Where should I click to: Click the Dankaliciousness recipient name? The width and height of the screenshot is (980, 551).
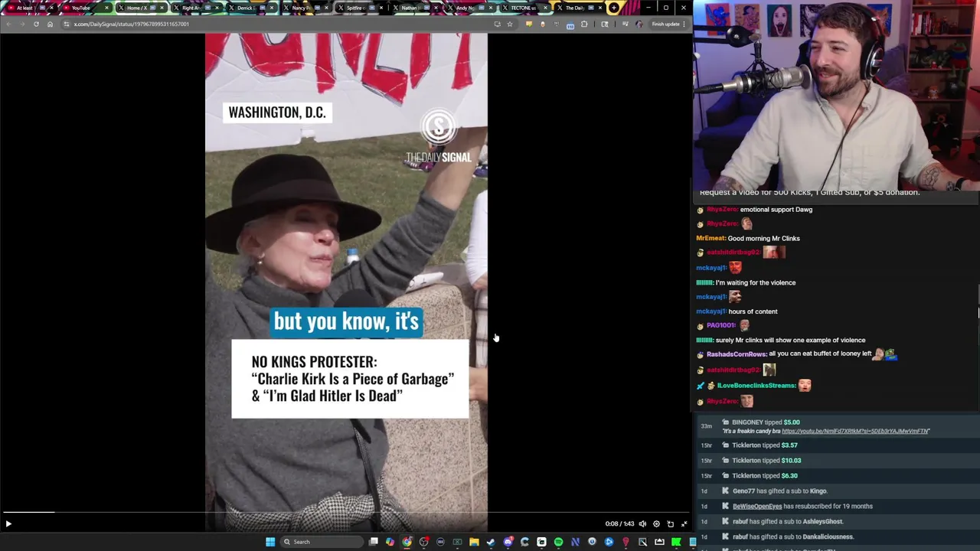coord(828,536)
